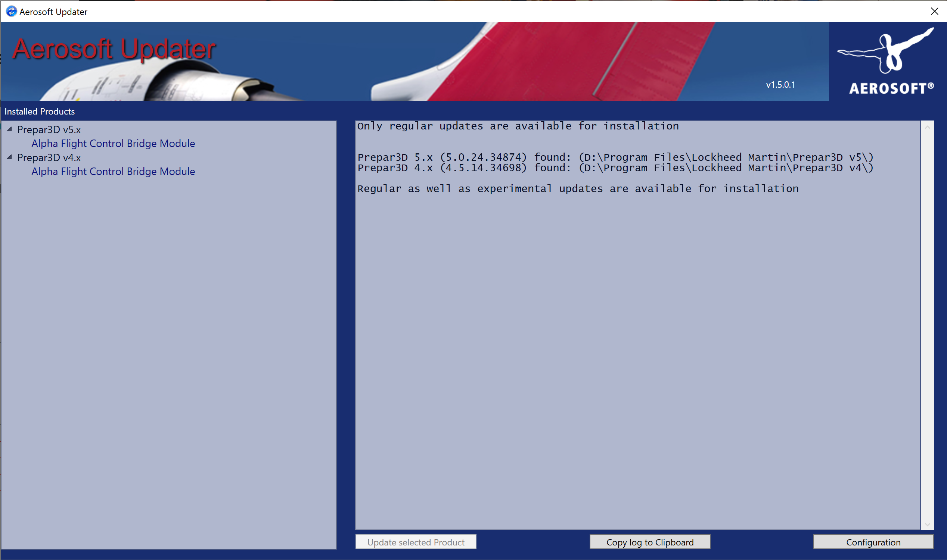Select Alpha Flight Control Bridge Module under v5.x

tap(113, 143)
